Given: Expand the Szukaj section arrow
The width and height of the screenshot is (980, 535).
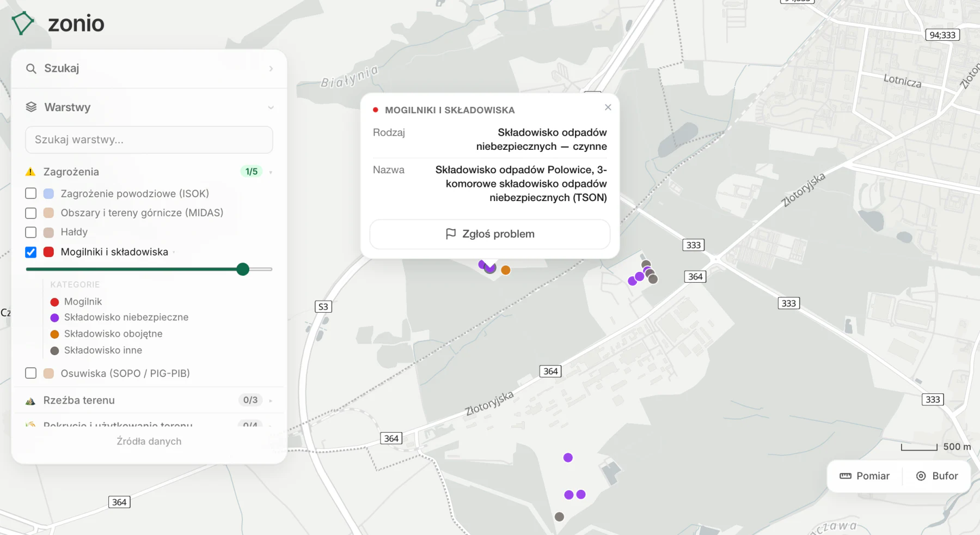Looking at the screenshot, I should coord(271,69).
